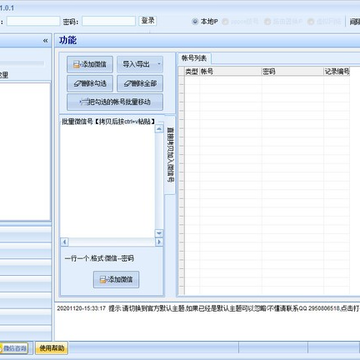
Task: Click inside the 批量微信号 paste text area
Action: pyautogui.click(x=107, y=182)
